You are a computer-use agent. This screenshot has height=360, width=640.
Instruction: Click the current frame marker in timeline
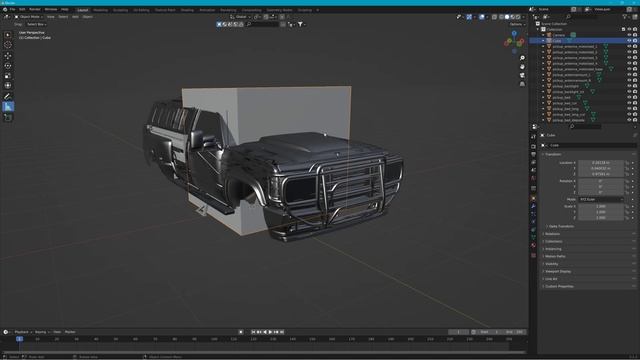click(19, 339)
